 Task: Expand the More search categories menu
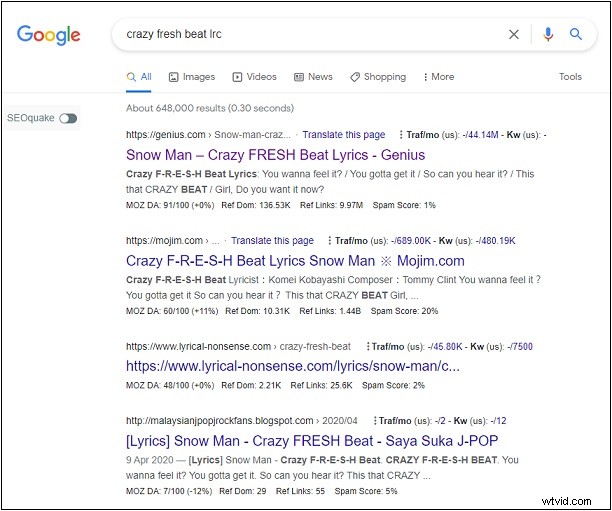tap(438, 77)
